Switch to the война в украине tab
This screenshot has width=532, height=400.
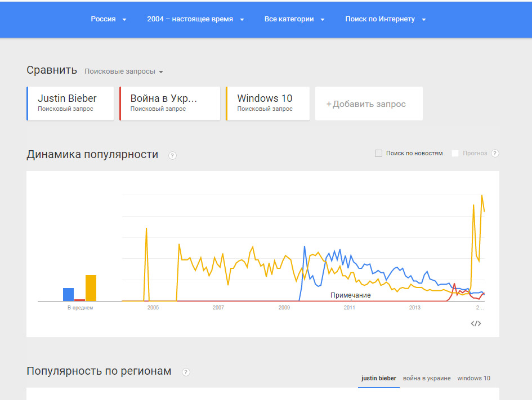click(427, 378)
